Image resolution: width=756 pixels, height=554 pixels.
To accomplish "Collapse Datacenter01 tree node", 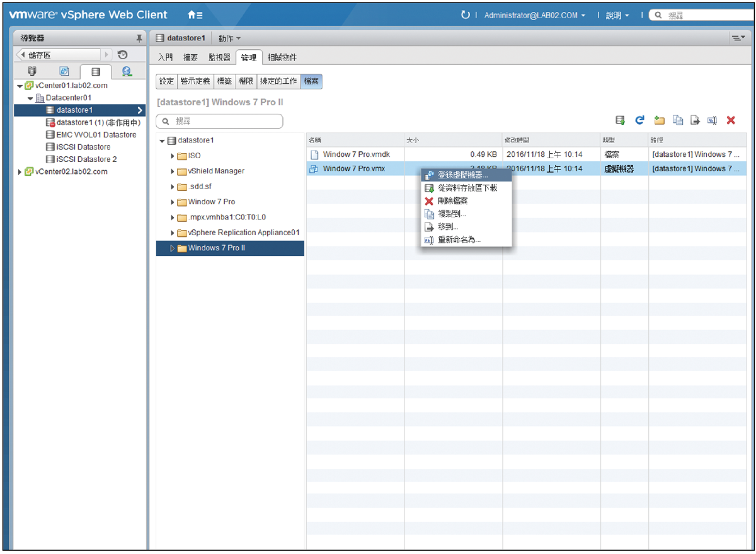I will click(30, 98).
